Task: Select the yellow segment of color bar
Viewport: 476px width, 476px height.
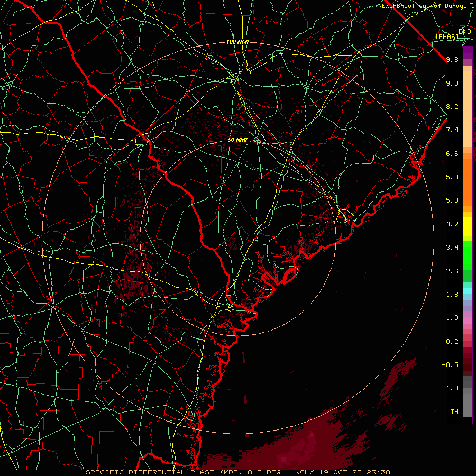Action: (x=467, y=226)
